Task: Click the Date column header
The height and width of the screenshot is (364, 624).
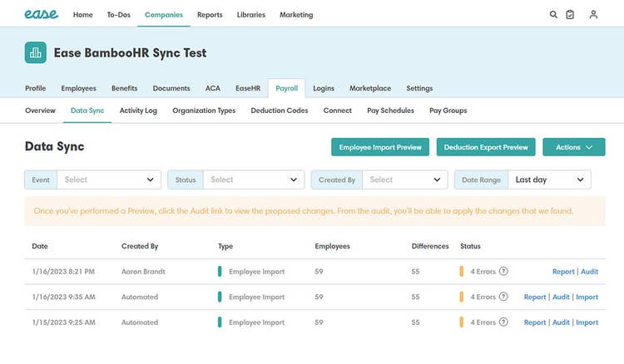Action: coord(40,246)
